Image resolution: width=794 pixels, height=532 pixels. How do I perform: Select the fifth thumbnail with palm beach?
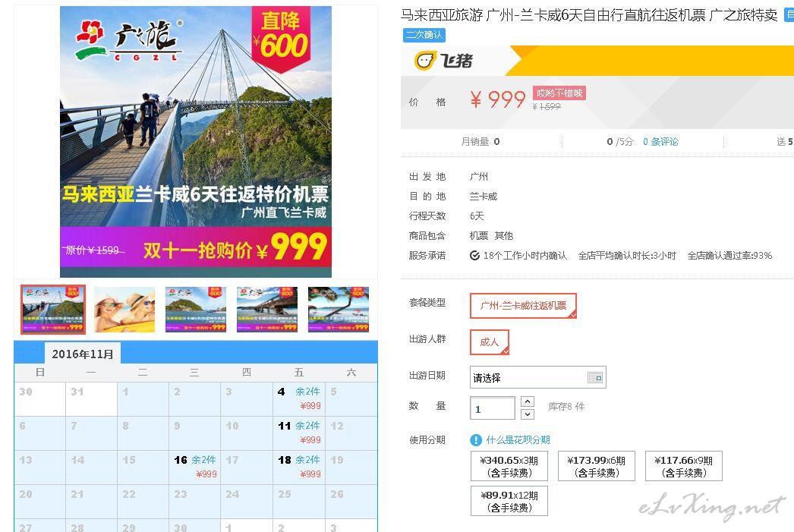tap(339, 310)
